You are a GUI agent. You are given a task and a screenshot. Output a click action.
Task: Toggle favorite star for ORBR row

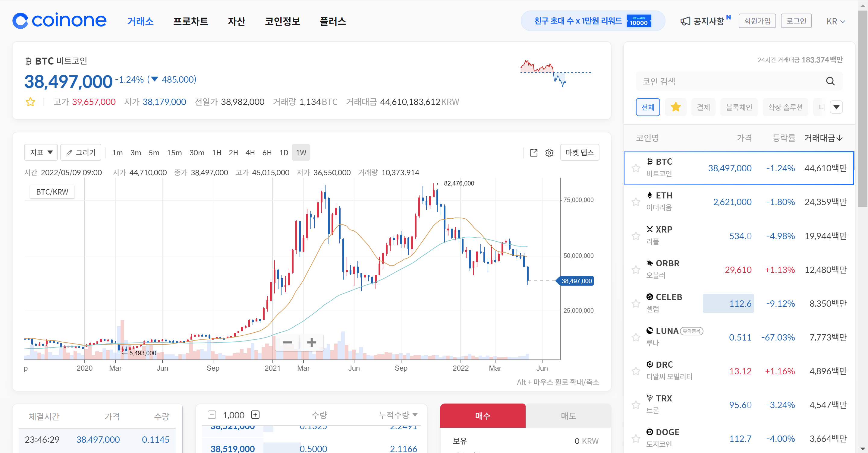pos(636,270)
